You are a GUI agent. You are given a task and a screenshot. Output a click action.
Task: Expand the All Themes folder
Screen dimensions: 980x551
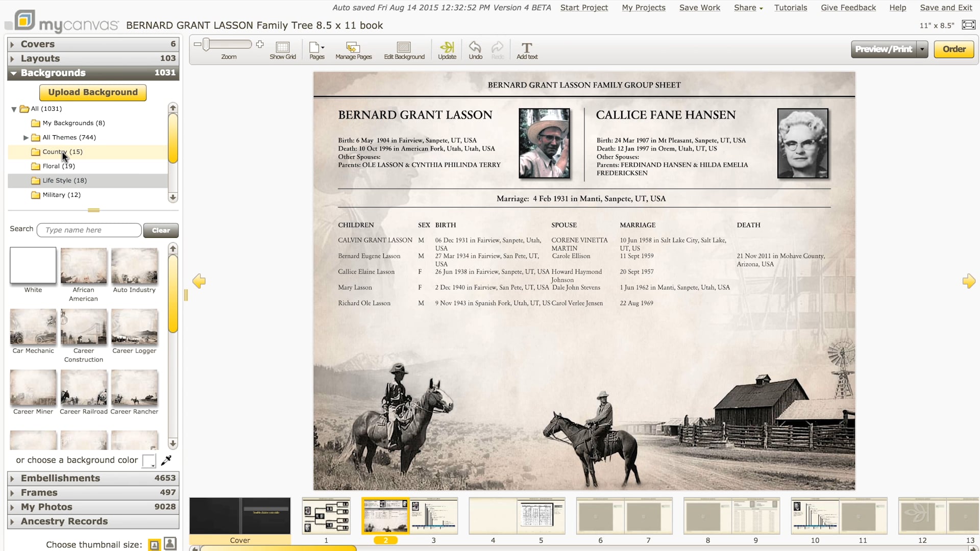26,137
